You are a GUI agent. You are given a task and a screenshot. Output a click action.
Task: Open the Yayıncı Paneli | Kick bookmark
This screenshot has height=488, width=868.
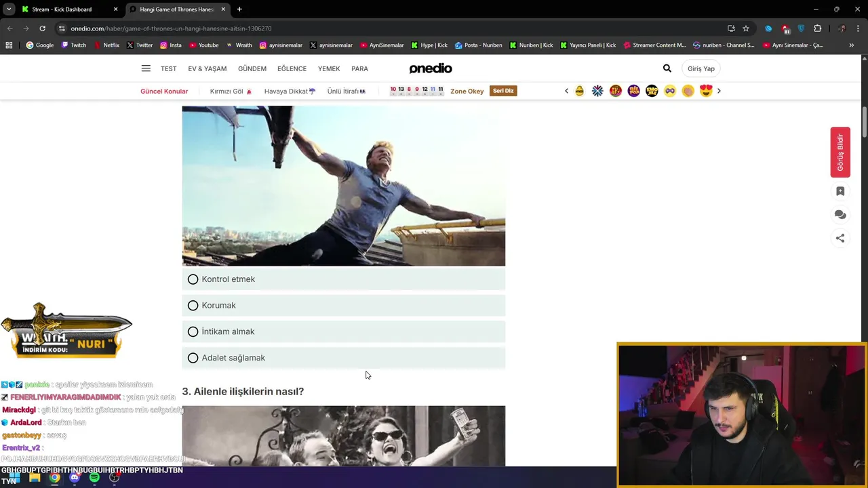point(588,45)
